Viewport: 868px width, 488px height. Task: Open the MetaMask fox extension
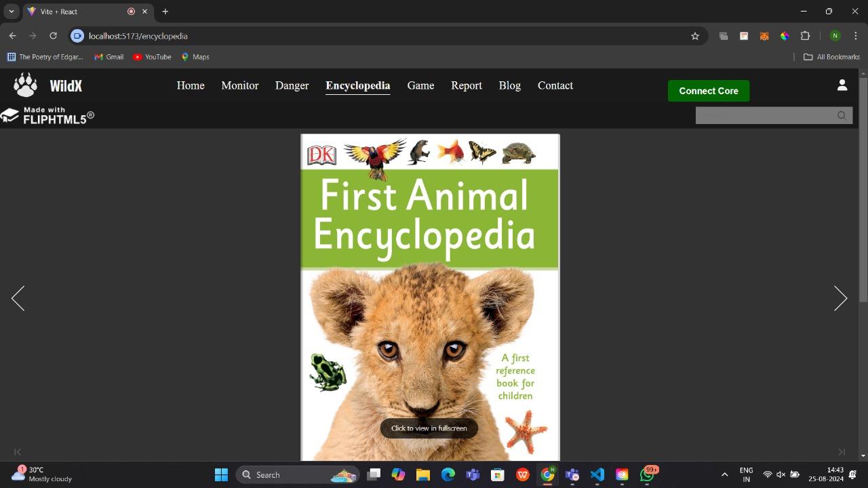[764, 36]
